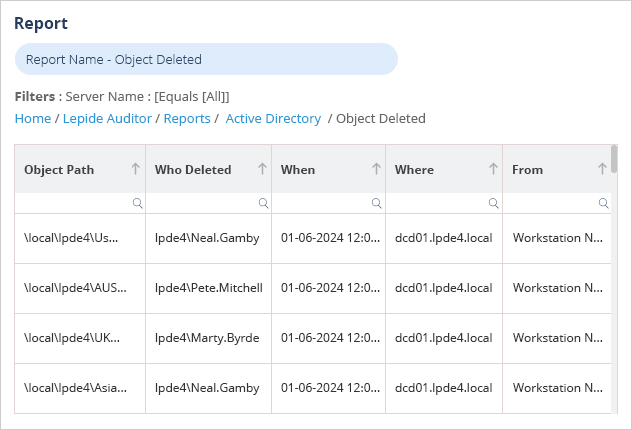This screenshot has width=632, height=430.
Task: Click the Object Path column header
Action: click(x=80, y=169)
